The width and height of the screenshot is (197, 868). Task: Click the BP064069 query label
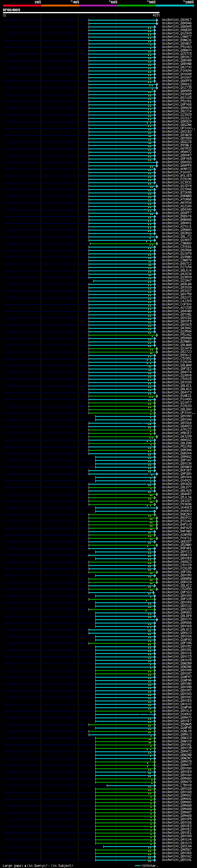[11, 10]
